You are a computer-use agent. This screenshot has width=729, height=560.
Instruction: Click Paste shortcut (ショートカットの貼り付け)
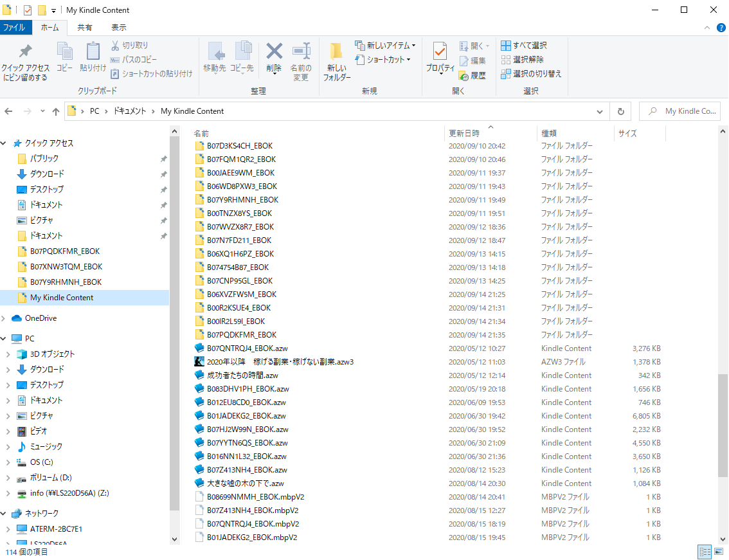[152, 73]
